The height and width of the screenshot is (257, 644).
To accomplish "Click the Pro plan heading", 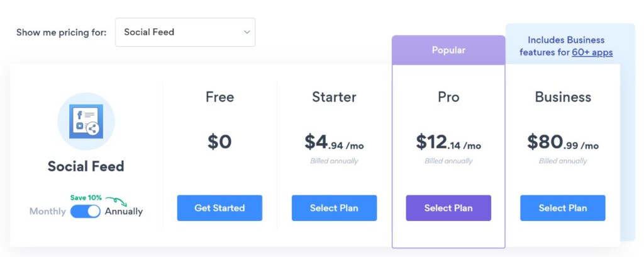I will 448,97.
